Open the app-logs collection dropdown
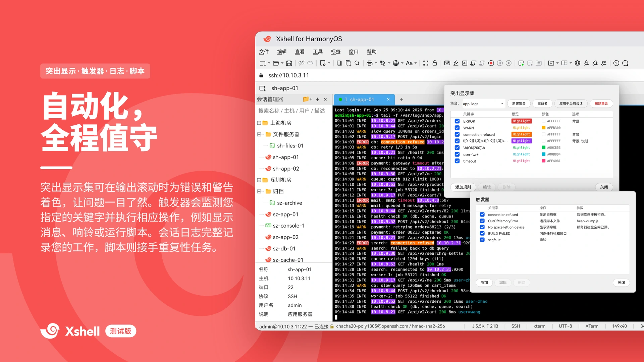The height and width of the screenshot is (362, 644). click(x=483, y=104)
